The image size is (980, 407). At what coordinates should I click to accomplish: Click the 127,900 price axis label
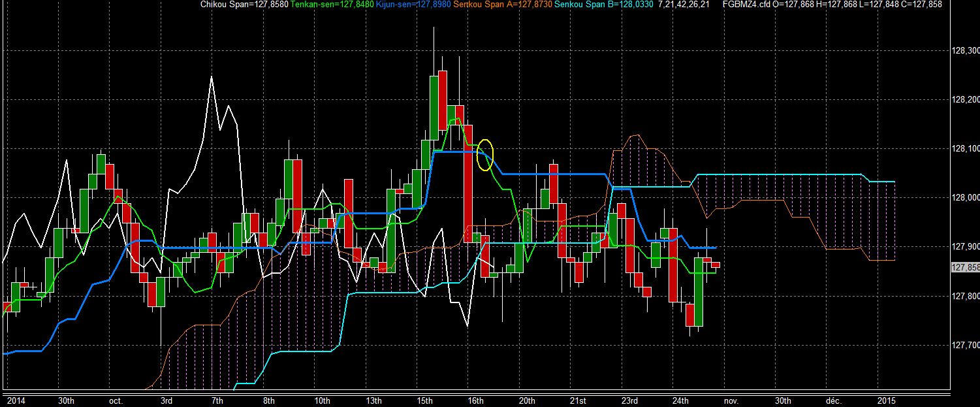[965, 246]
